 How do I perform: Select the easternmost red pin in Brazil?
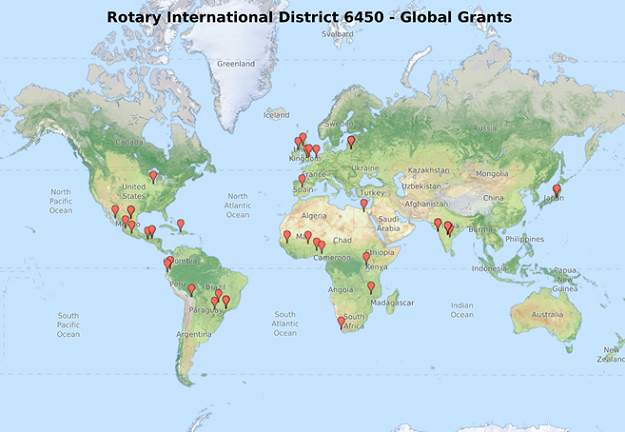226,301
